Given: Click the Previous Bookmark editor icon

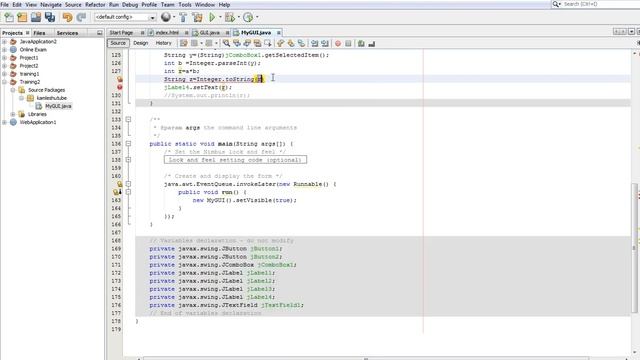Looking at the screenshot, I should (280, 43).
